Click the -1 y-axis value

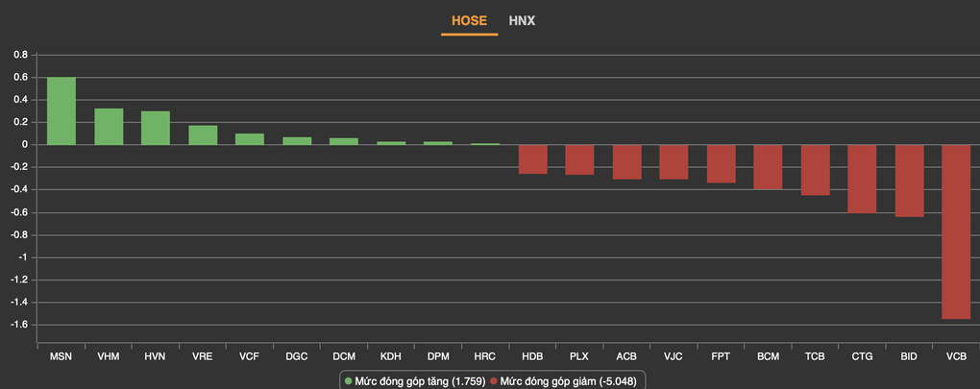[x=24, y=257]
